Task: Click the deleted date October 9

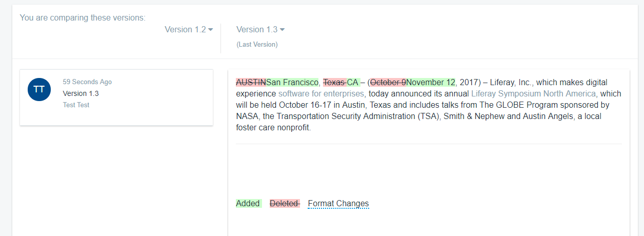Action: (388, 83)
